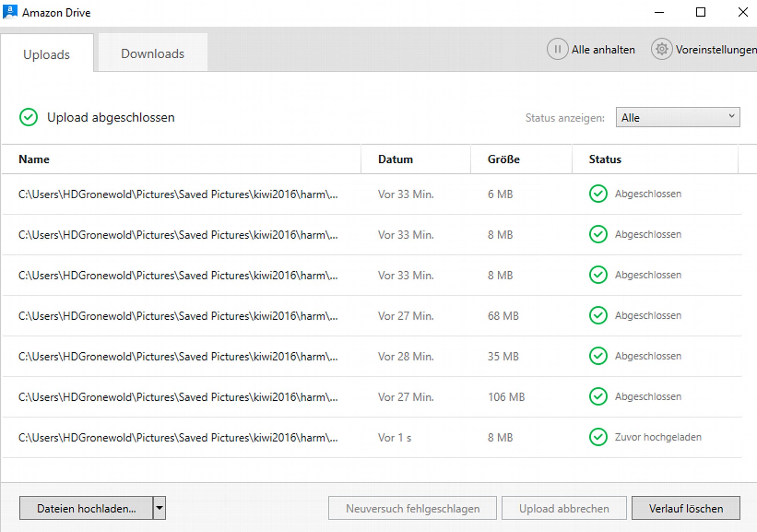
Task: Click the status checkmark on the 68 MB row
Action: coord(598,315)
